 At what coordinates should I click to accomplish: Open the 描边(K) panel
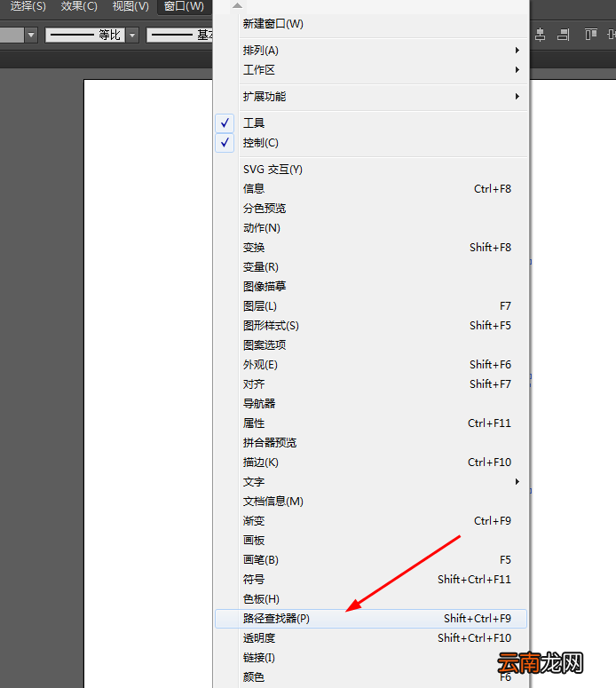(371, 462)
